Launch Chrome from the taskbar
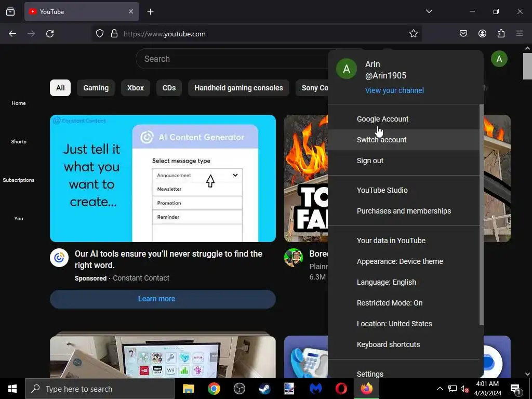Screen dimensions: 532x399 point(214,389)
